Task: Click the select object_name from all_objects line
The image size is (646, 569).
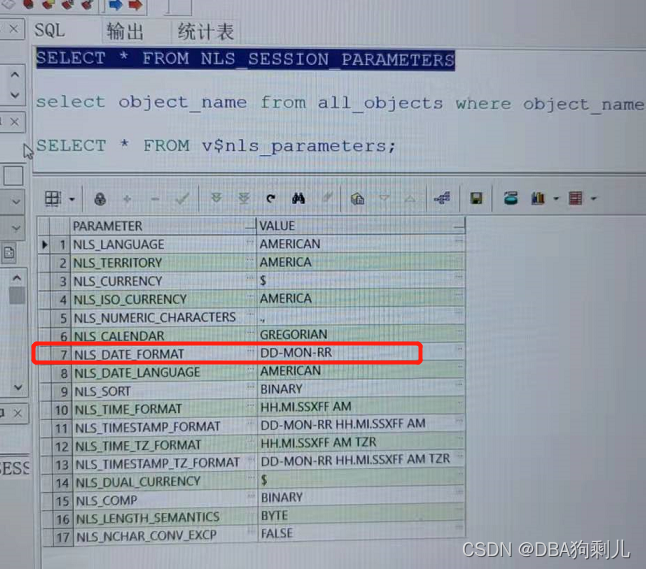Action: [340, 103]
